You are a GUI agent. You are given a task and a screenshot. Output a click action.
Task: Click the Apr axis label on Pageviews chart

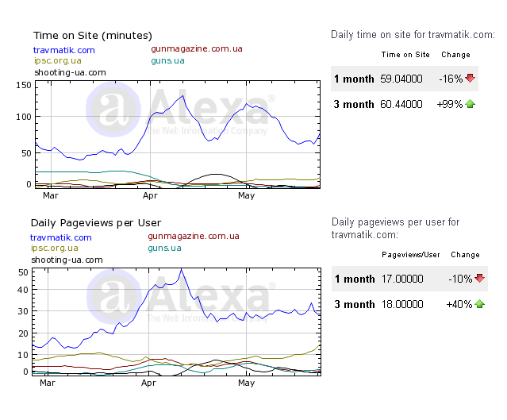148,383
